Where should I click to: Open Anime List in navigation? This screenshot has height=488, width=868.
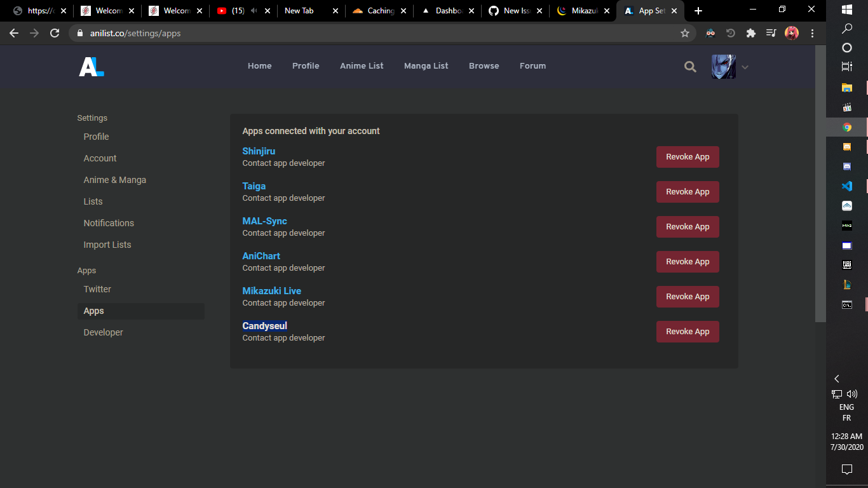[362, 66]
